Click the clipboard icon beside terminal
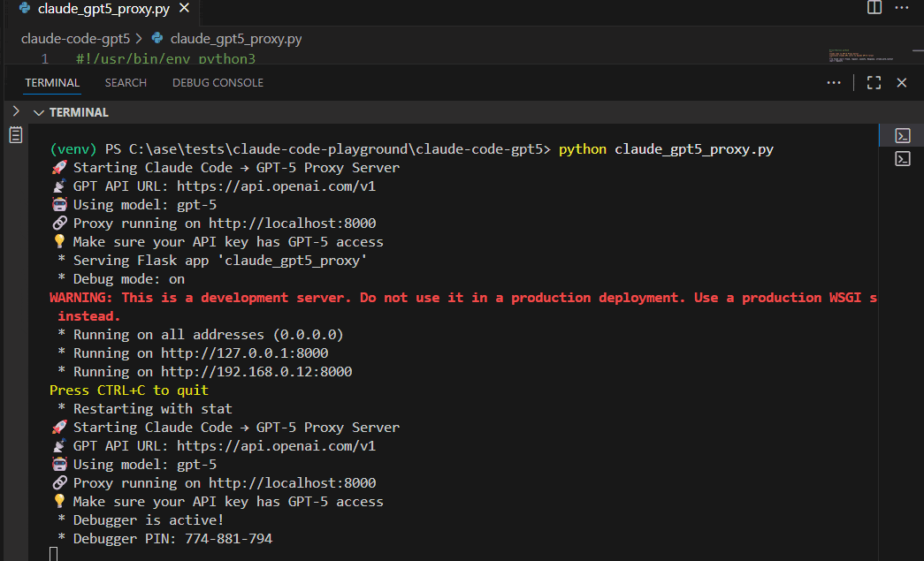 (16, 135)
